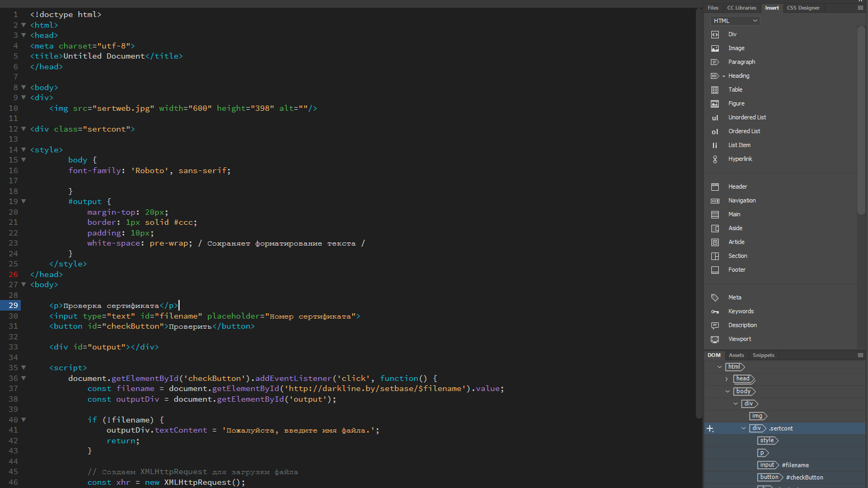Add element with plus icon beside .sertcont
Screen dimensions: 868x488
(710, 428)
